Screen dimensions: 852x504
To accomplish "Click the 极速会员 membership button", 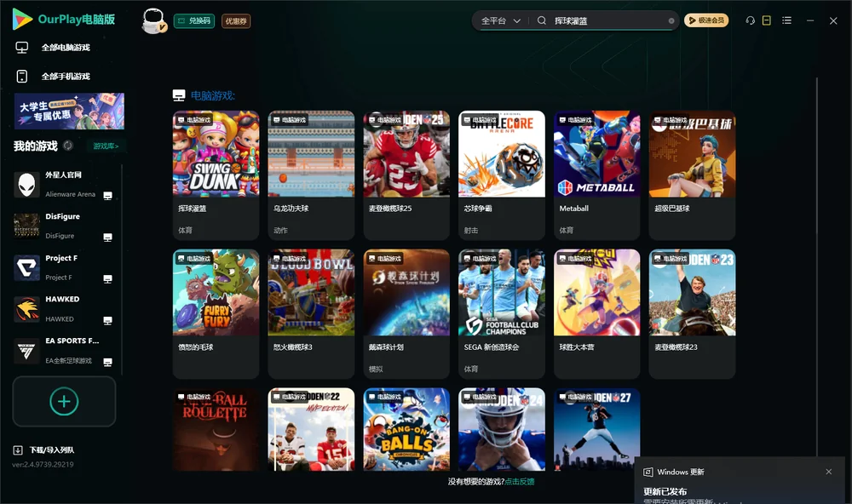I will 705,20.
